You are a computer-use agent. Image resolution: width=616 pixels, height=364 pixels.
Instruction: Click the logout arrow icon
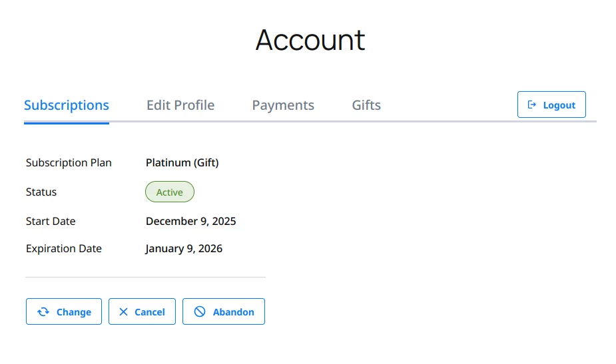tap(532, 105)
